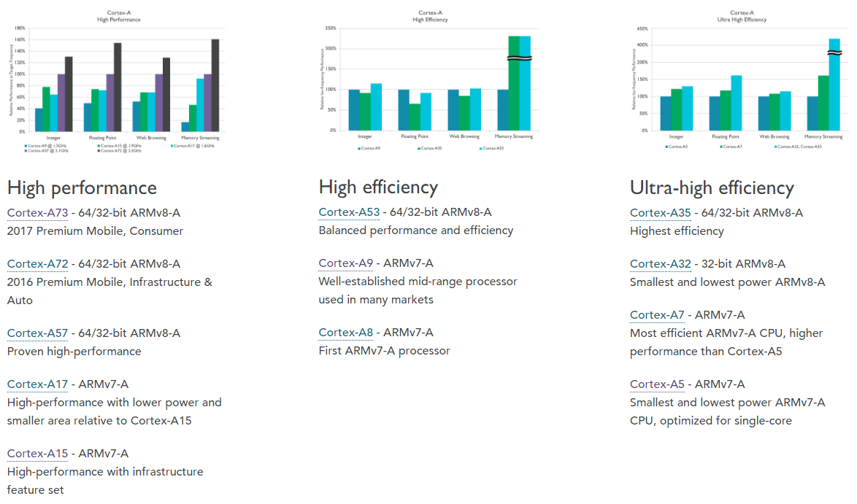This screenshot has height=504, width=857.
Task: Open the Cortex-A53 link
Action: [349, 212]
